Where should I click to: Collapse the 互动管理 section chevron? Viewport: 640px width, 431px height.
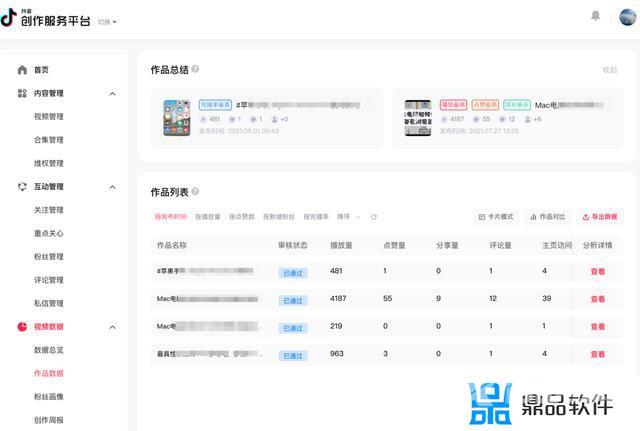[113, 187]
